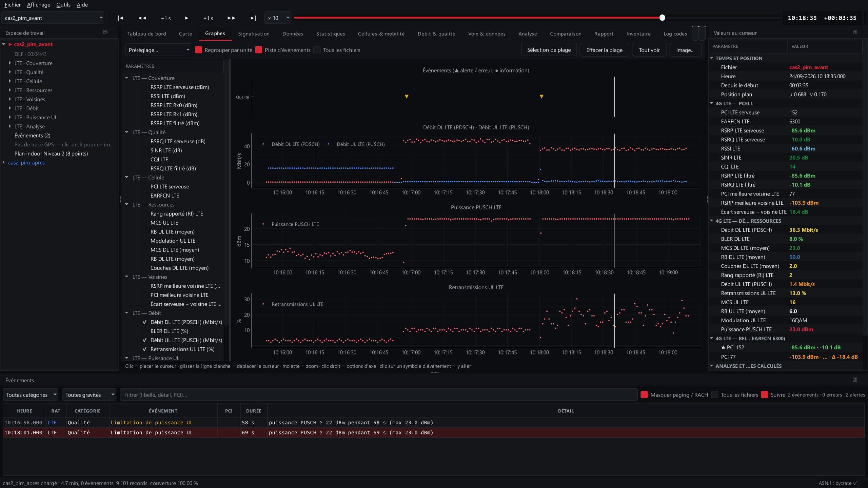Image resolution: width=868 pixels, height=488 pixels.
Task: Uncheck Retransmissions UL LTE (%) parameter
Action: (x=145, y=349)
